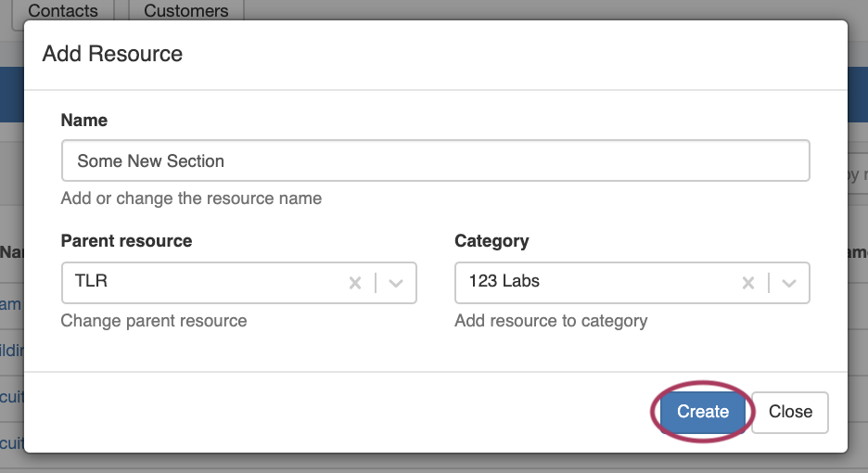Click the 'Add resource to category' help text

coord(551,321)
